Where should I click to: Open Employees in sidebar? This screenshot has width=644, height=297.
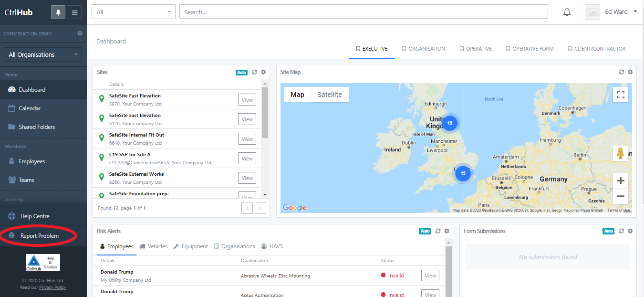[x=43, y=161]
